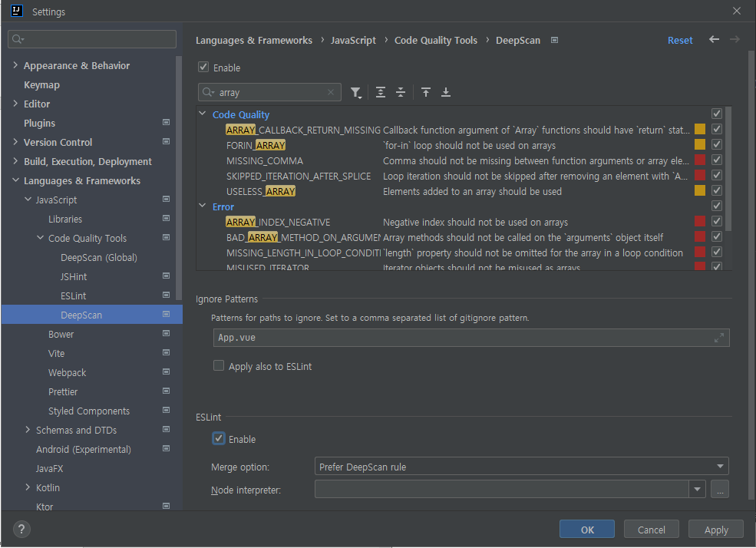Collapse the Code Quality Tools node
Screen dimensions: 756x548
pyautogui.click(x=40, y=238)
